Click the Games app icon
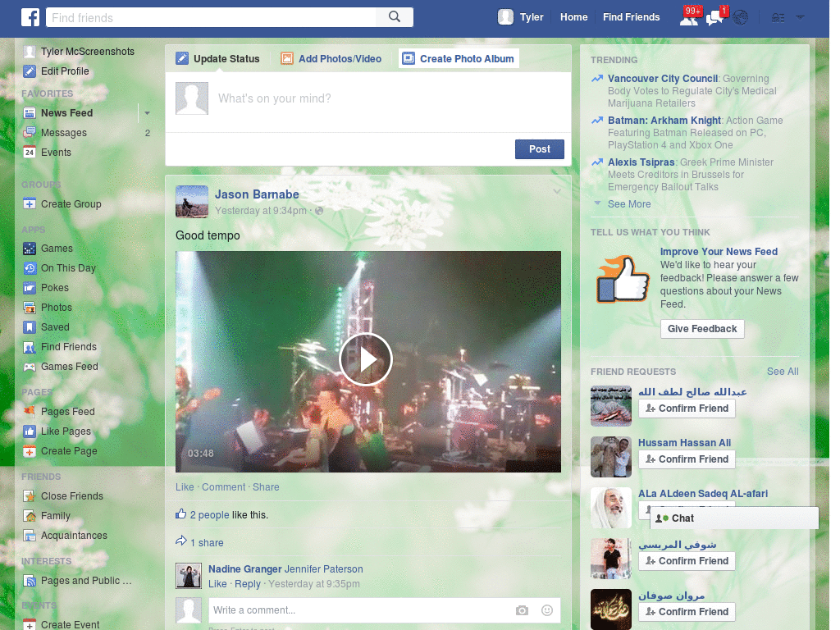 [30, 249]
